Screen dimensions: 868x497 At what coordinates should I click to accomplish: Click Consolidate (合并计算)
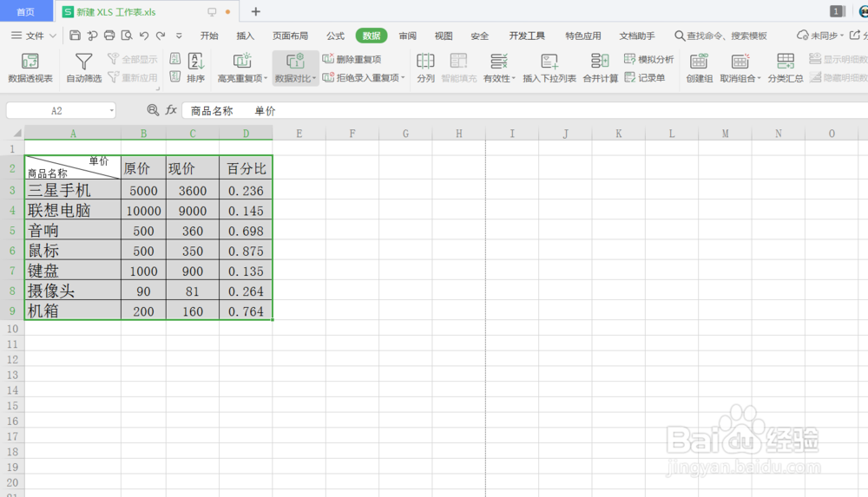tap(600, 68)
